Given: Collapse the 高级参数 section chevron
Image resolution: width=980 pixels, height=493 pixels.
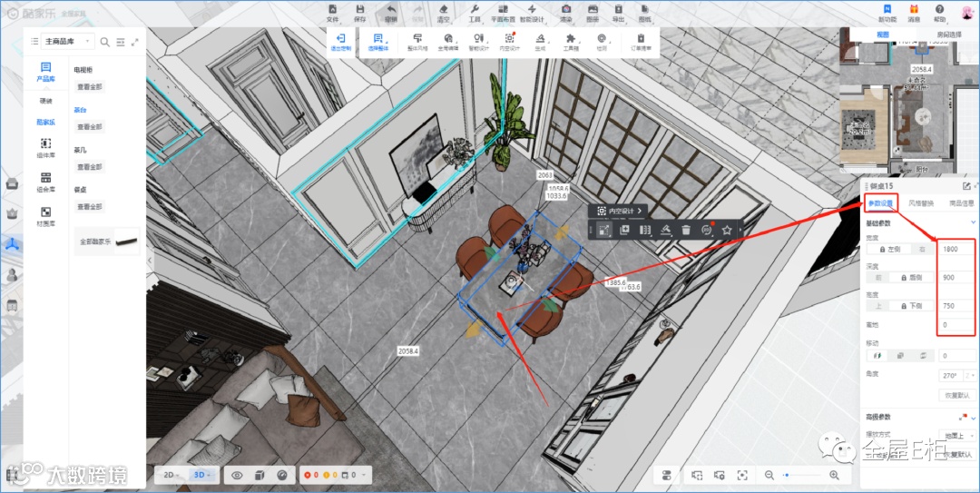Looking at the screenshot, I should tap(973, 418).
